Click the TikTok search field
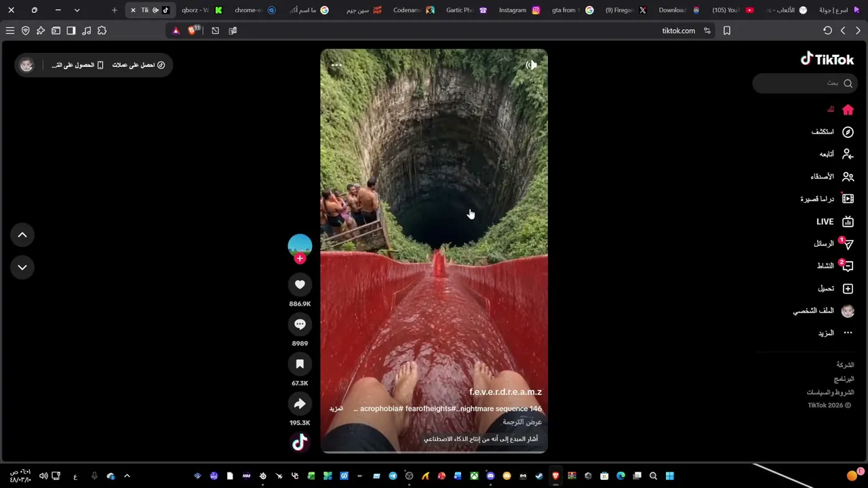 coord(804,83)
